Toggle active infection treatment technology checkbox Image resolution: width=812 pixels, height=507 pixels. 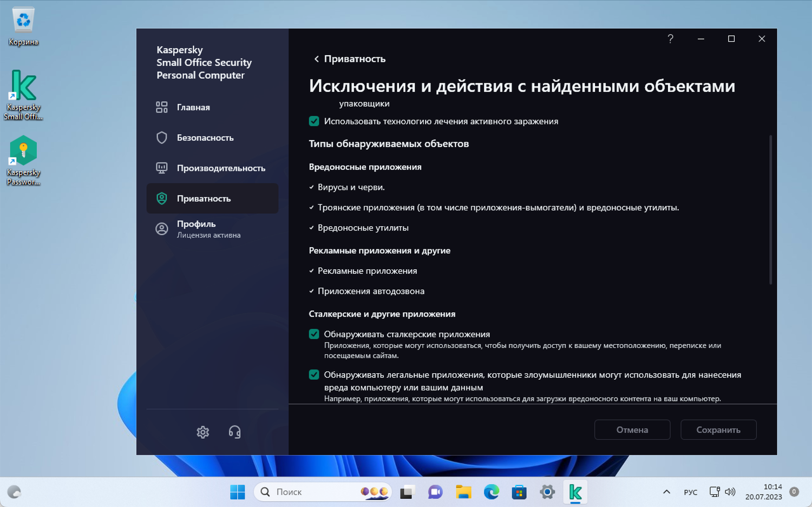pyautogui.click(x=314, y=121)
